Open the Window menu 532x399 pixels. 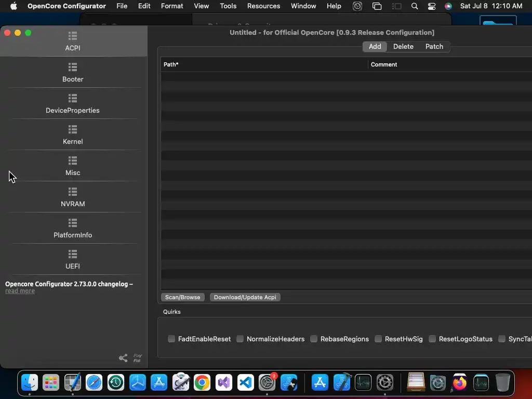(x=303, y=6)
